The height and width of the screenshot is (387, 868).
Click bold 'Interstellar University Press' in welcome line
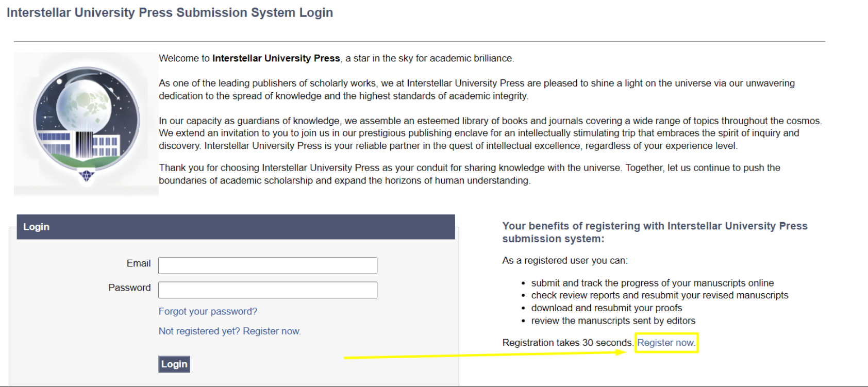pyautogui.click(x=276, y=58)
